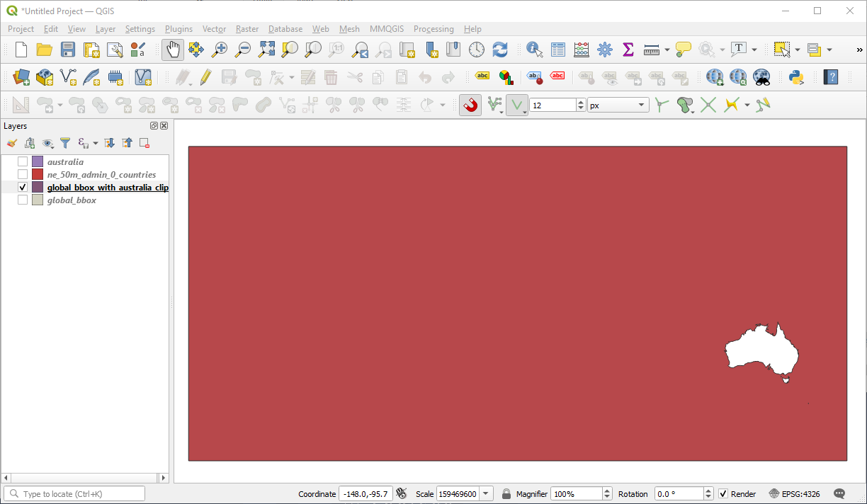Click the australia layer purple swatch
Screen dimensions: 867x504
click(38, 162)
